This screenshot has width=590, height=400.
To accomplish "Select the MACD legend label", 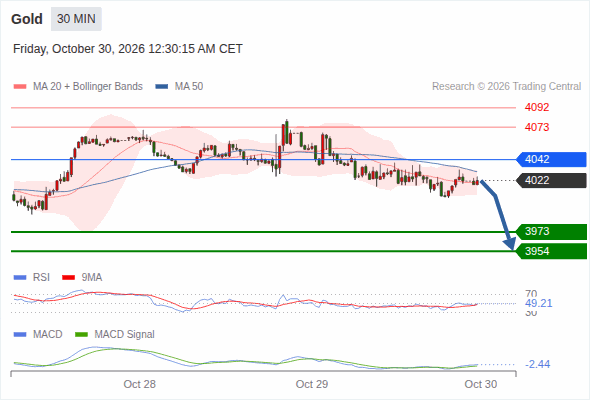I will (x=48, y=335).
